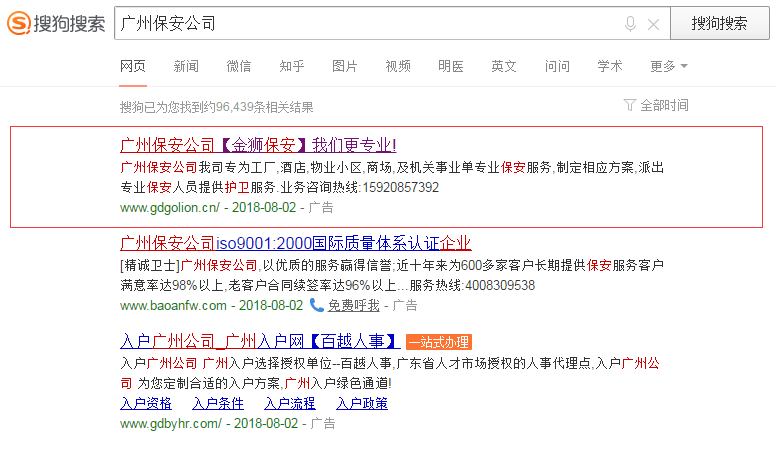Go to the 知乎 tab

click(x=291, y=66)
